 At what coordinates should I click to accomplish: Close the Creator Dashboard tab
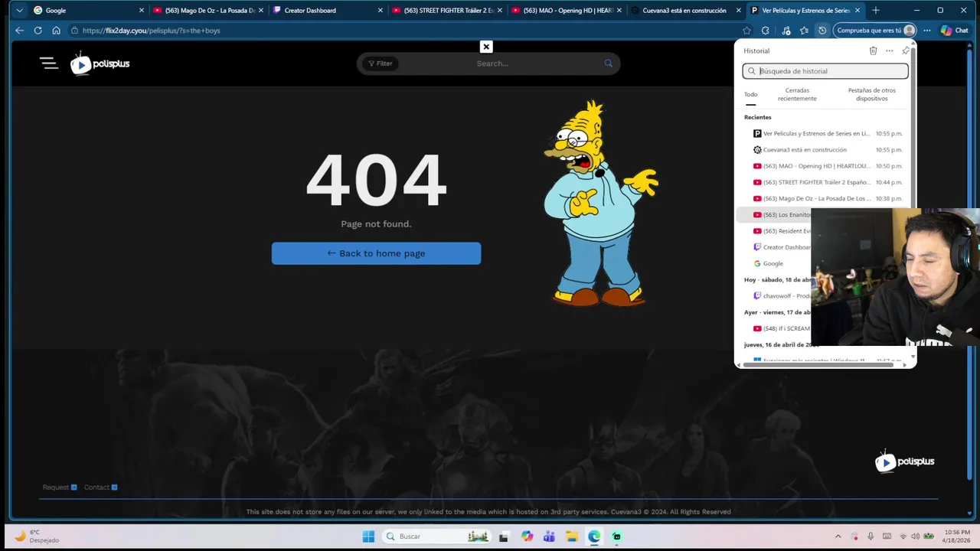tap(381, 11)
